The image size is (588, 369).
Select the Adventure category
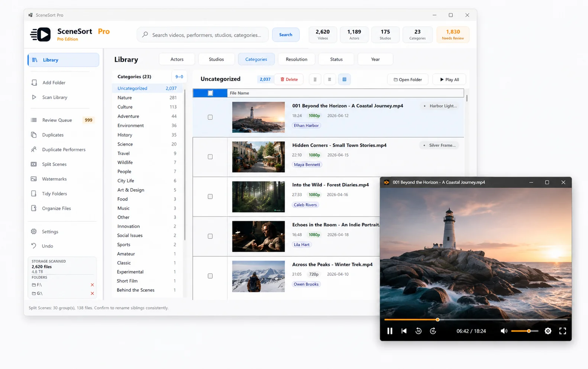pos(147,116)
